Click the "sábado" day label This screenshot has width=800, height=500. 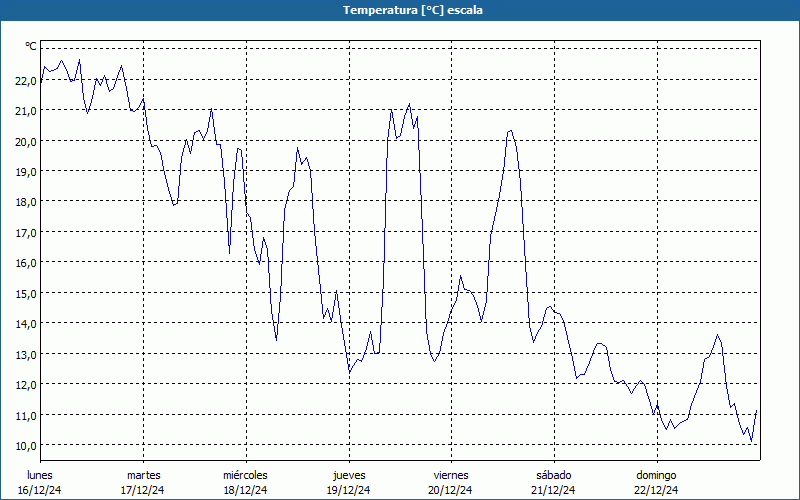pyautogui.click(x=554, y=475)
